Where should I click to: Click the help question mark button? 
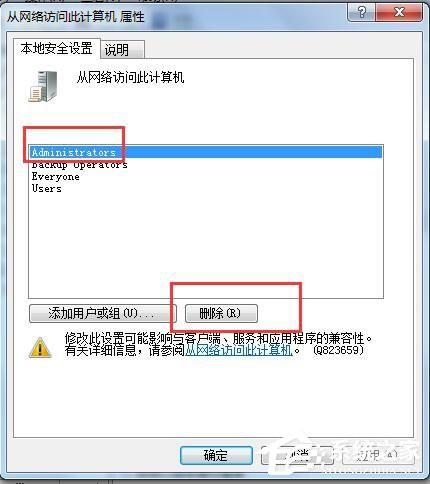pos(361,13)
